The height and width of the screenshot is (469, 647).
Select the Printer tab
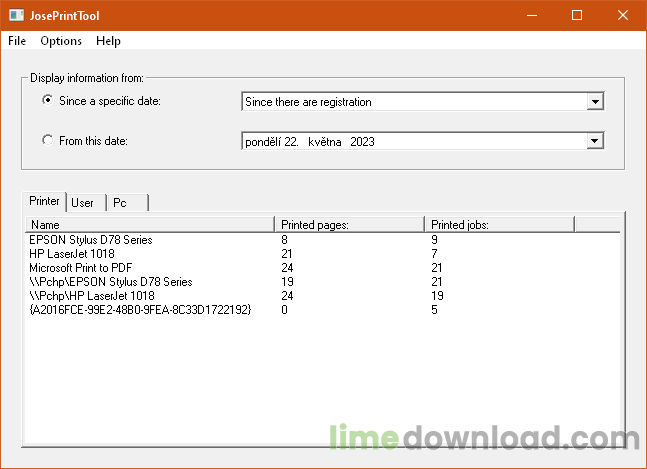[45, 201]
